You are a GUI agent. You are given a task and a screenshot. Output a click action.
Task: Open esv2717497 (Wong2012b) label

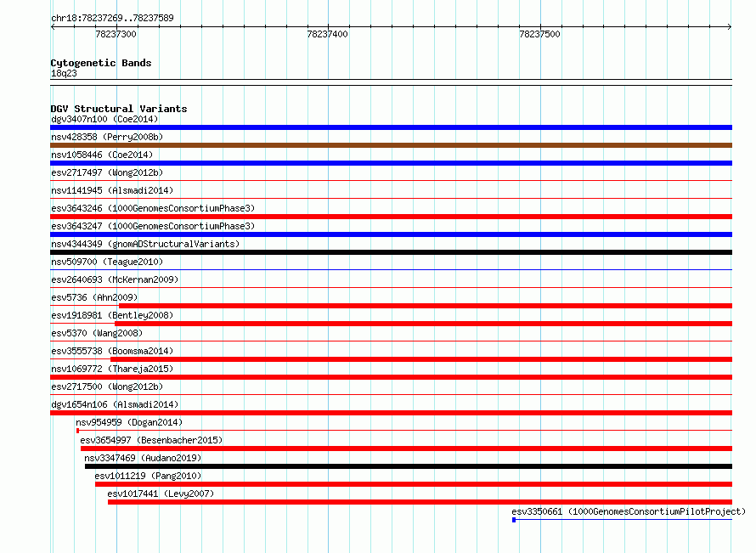[107, 172]
